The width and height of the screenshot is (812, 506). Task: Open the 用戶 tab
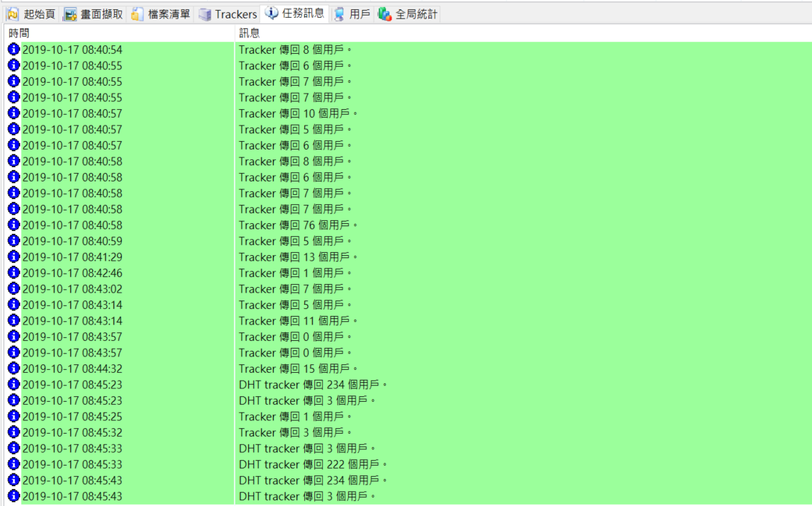[352, 14]
